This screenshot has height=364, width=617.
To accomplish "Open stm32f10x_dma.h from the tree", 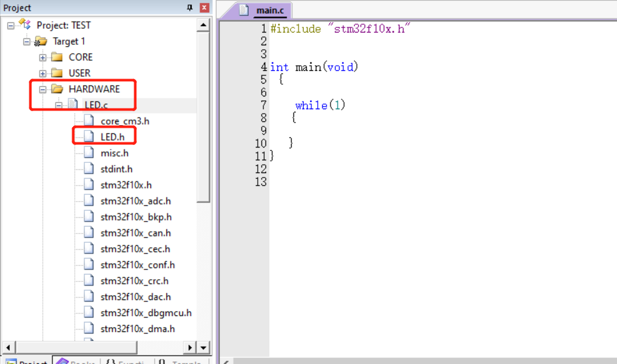I will (137, 329).
